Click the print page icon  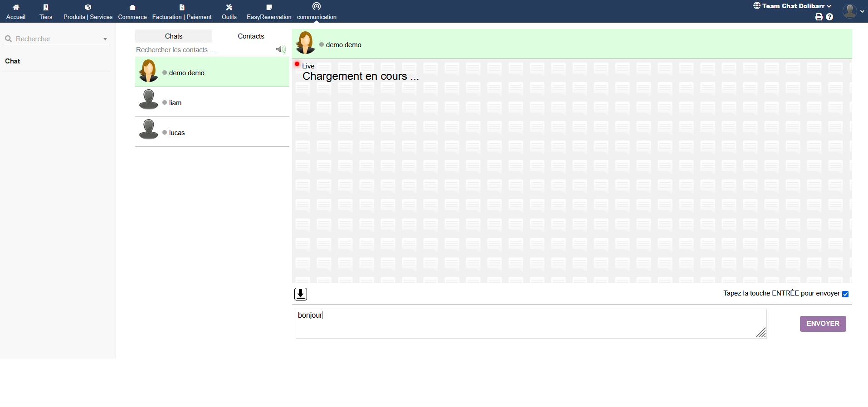coord(819,17)
